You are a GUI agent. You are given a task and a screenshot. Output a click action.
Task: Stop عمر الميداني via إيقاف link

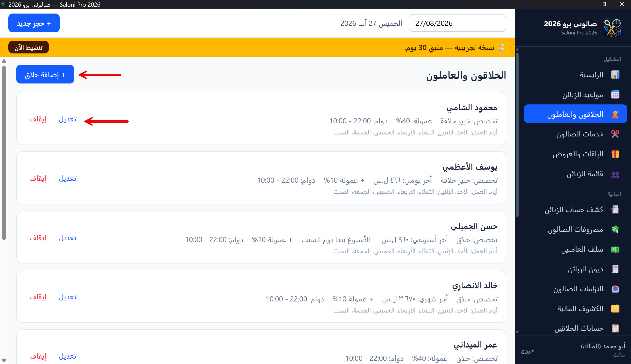38,356
